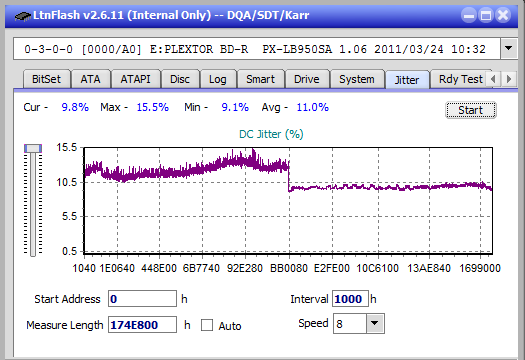The width and height of the screenshot is (525, 360).
Task: Open the System tab
Action: click(357, 79)
